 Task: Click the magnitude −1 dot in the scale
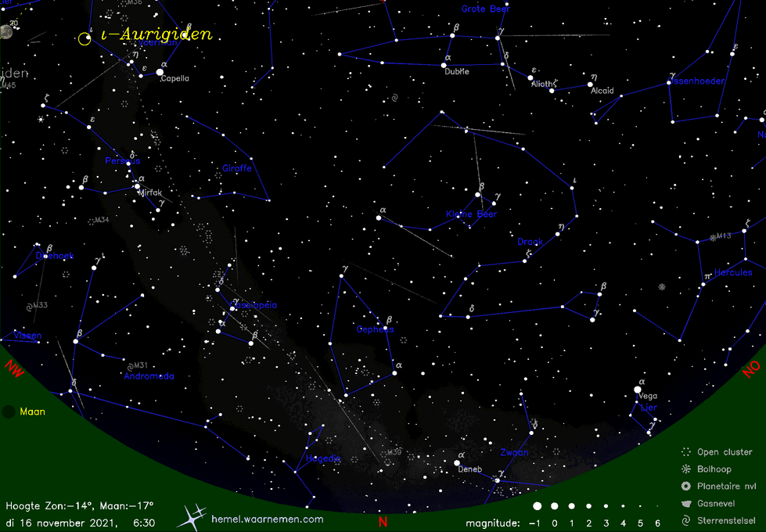[536, 507]
